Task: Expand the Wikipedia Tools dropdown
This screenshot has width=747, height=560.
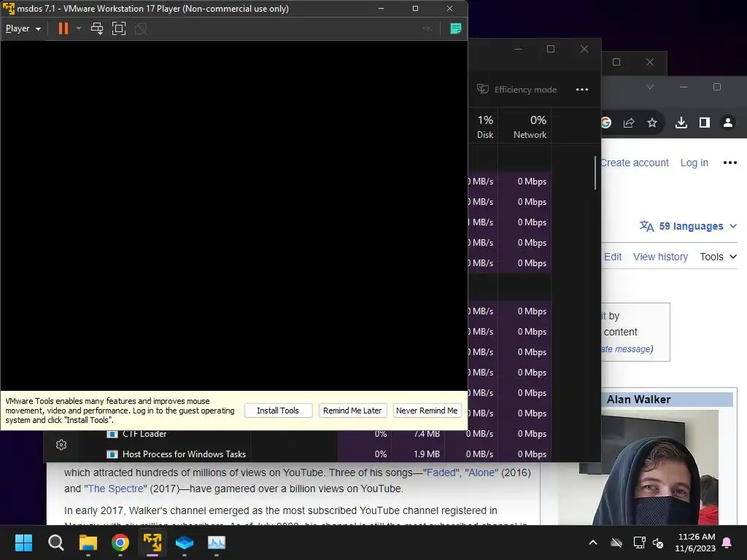Action: pyautogui.click(x=719, y=257)
